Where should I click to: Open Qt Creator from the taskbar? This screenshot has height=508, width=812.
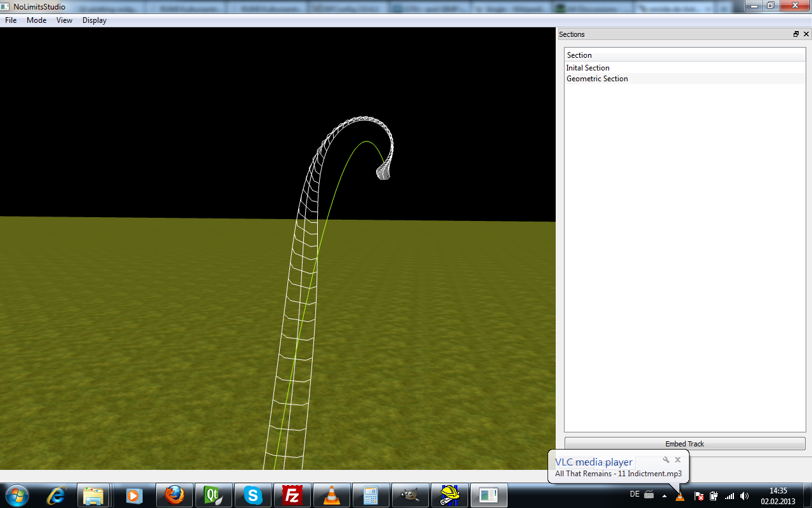coord(213,495)
